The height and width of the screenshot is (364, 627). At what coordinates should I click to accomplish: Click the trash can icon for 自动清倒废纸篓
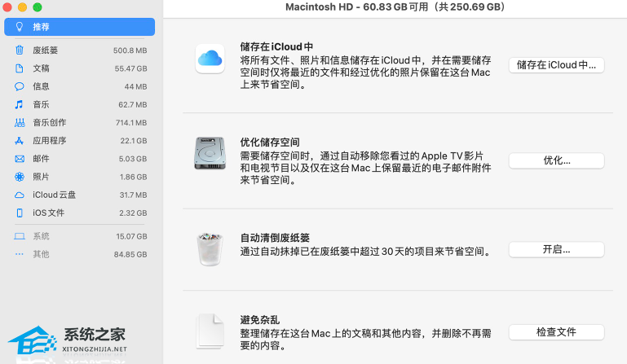210,249
